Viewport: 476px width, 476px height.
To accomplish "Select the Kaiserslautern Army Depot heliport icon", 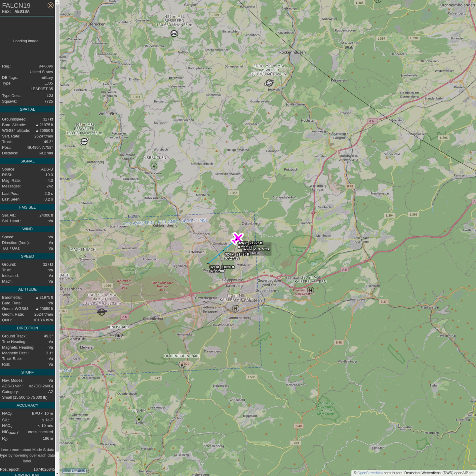I will tap(310, 290).
